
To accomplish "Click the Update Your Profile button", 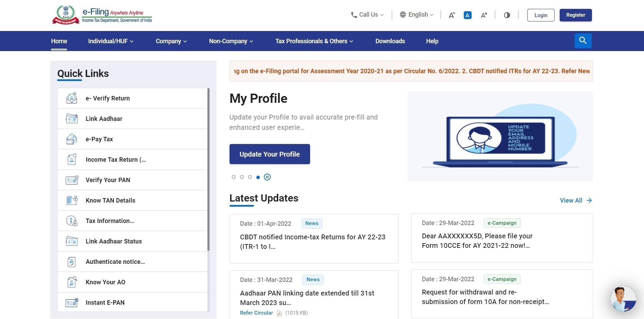I will tap(270, 154).
